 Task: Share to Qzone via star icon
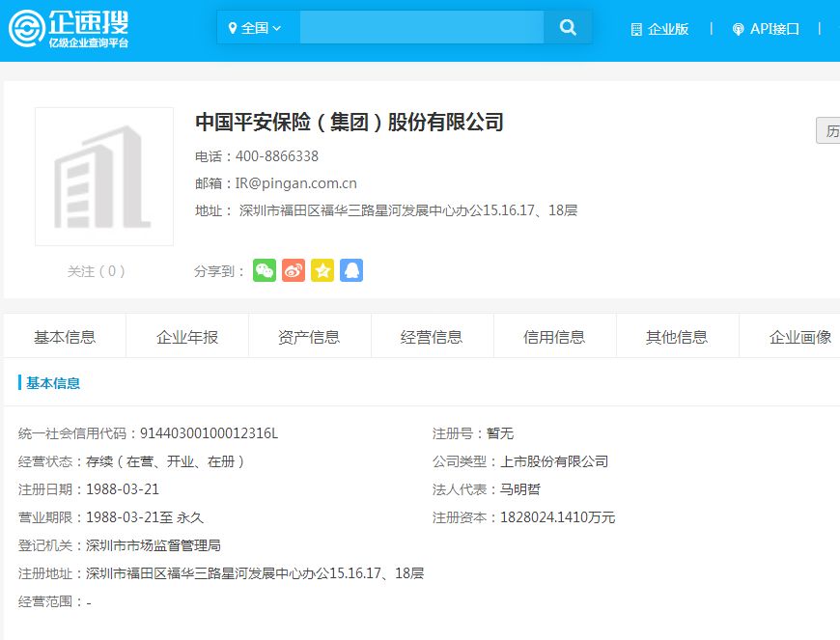[322, 271]
